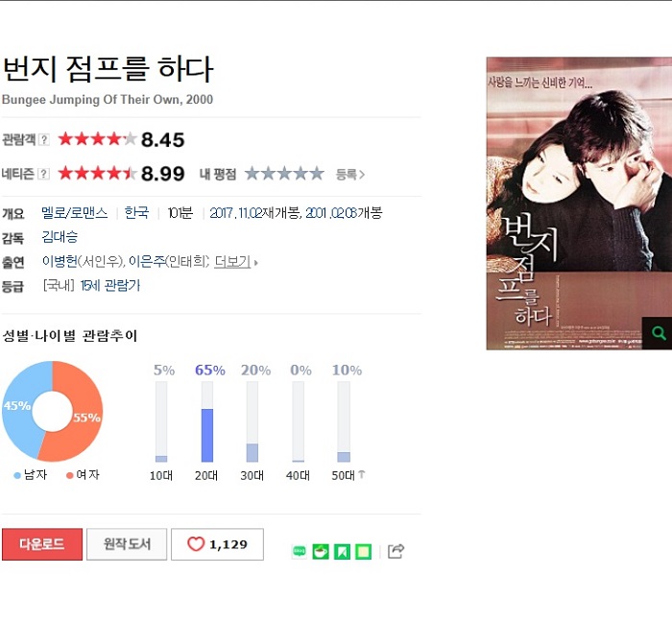Open the 등록 rating arrow link

350,174
